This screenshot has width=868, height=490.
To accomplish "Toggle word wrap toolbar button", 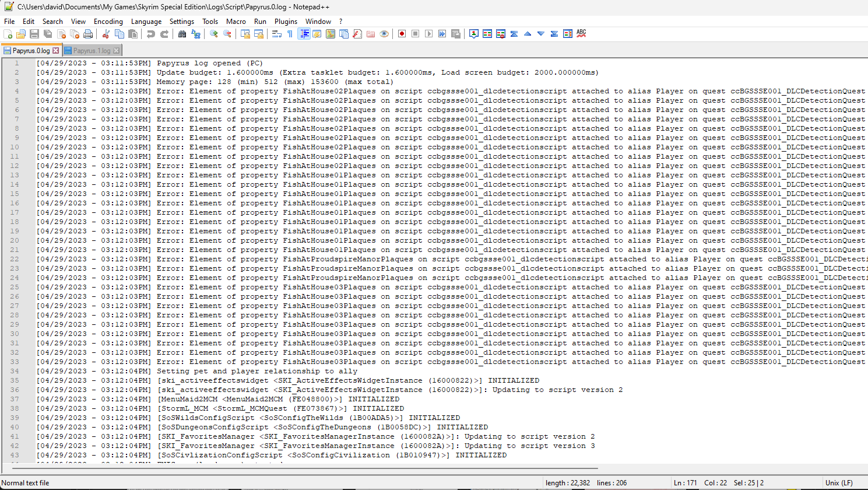I will (277, 34).
